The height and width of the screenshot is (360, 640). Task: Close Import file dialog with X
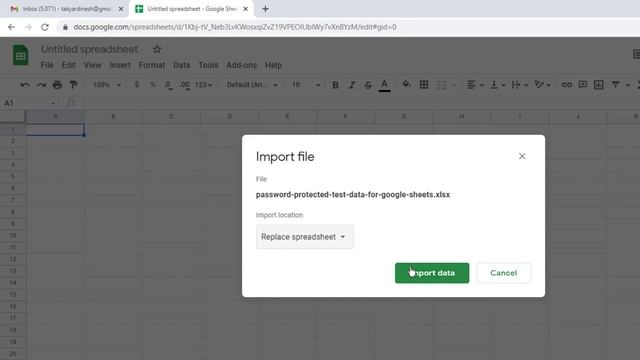[x=522, y=156]
